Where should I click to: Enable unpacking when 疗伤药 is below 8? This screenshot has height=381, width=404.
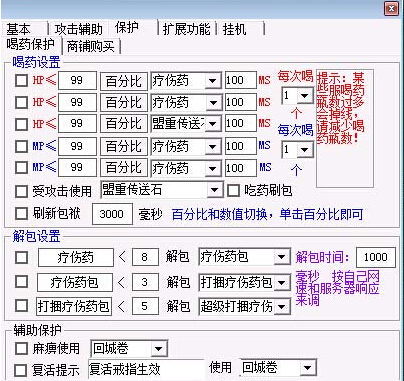pos(21,257)
